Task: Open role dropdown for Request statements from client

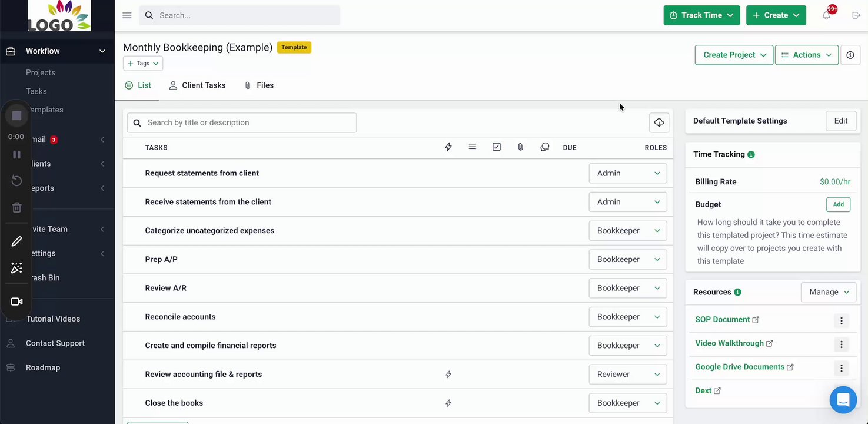Action: pos(627,173)
